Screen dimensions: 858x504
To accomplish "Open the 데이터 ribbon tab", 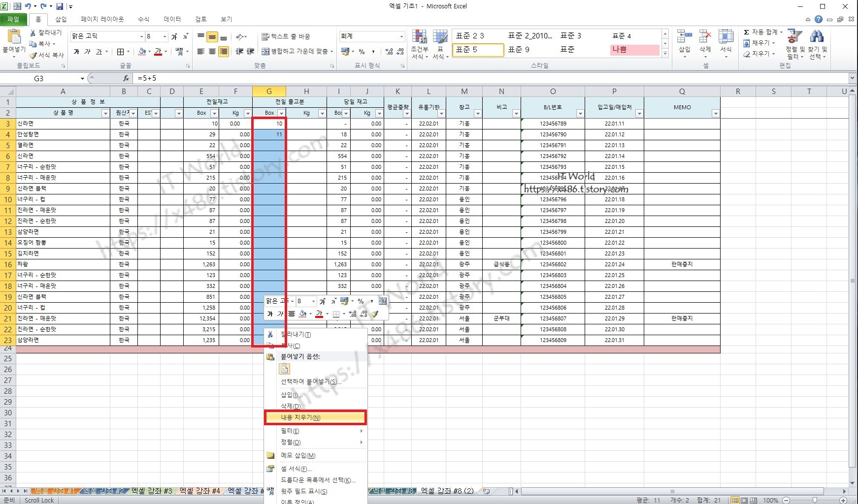I will coord(172,19).
